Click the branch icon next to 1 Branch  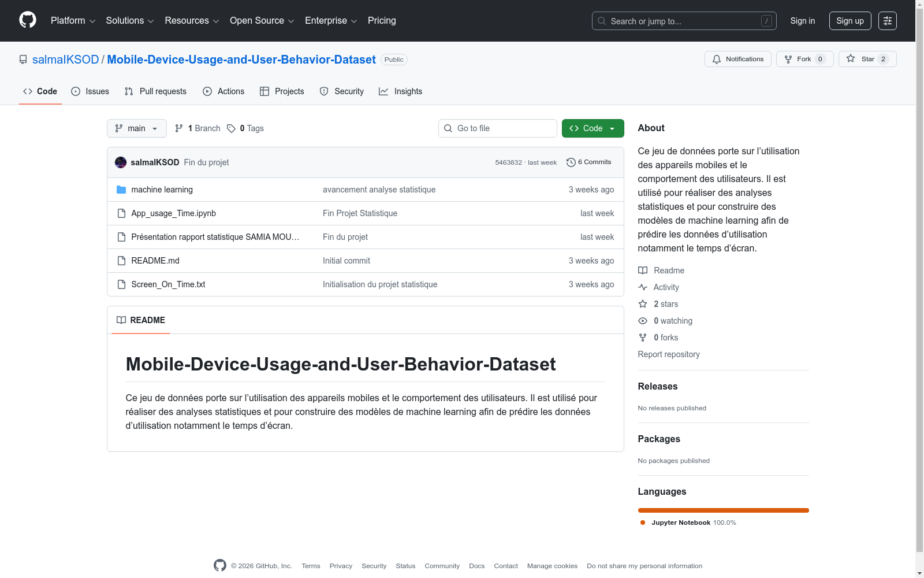(179, 128)
